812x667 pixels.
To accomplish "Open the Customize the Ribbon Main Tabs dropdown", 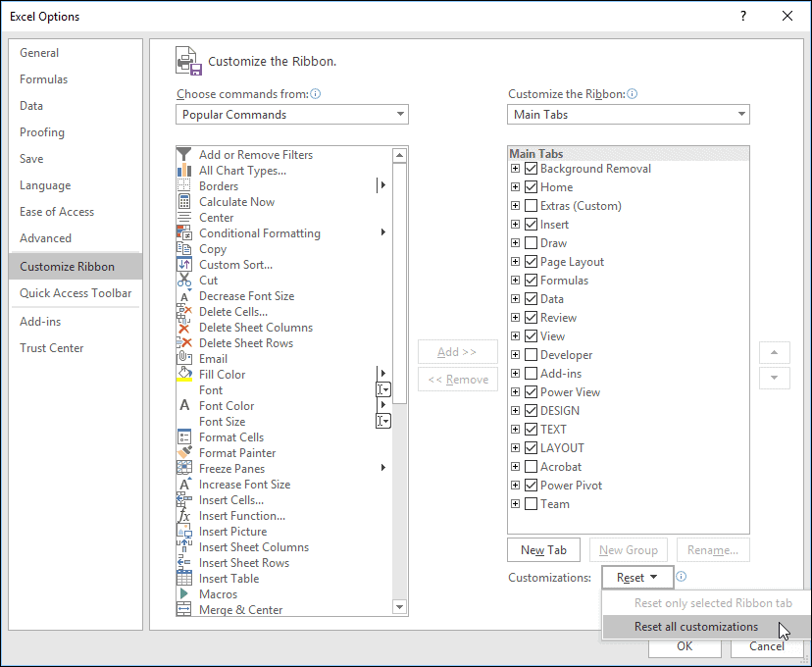I will click(x=629, y=115).
